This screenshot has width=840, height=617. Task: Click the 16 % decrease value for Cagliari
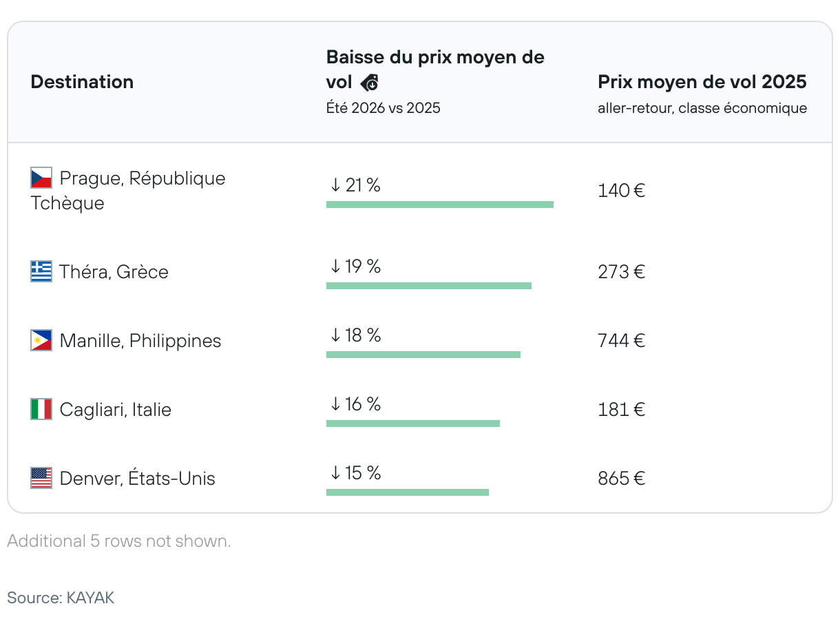355,404
